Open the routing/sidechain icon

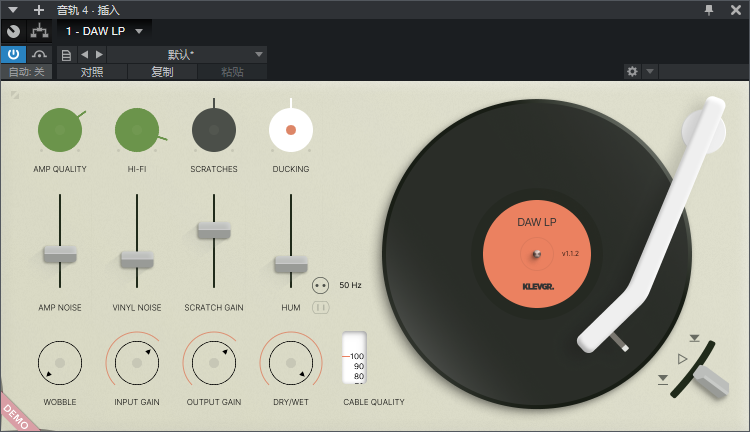click(39, 31)
